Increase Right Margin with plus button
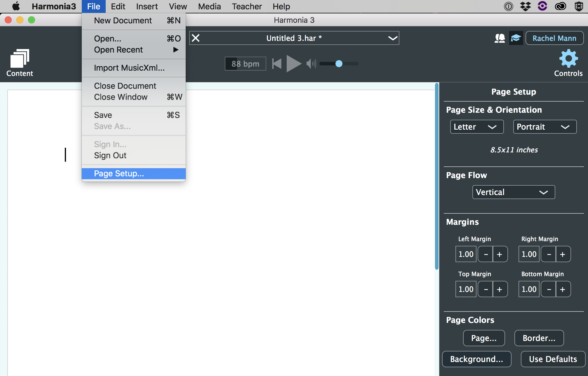Image resolution: width=588 pixels, height=376 pixels. click(563, 254)
